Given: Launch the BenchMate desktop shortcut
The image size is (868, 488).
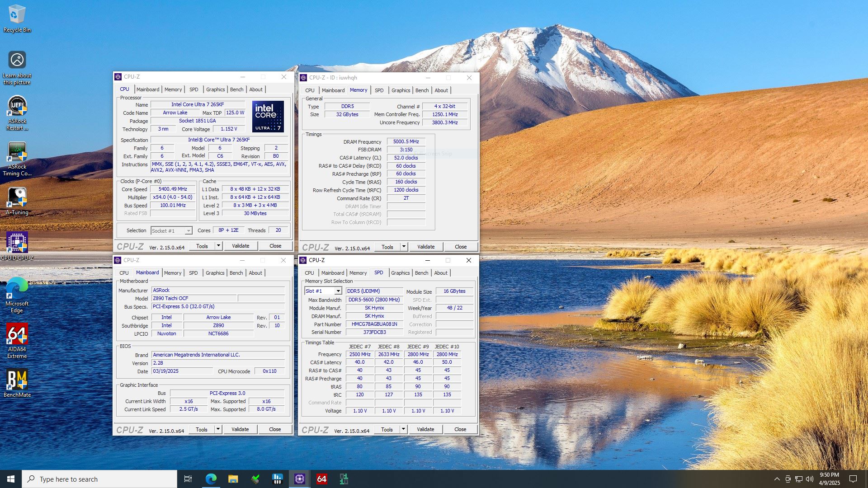Looking at the screenshot, I should pos(17,384).
